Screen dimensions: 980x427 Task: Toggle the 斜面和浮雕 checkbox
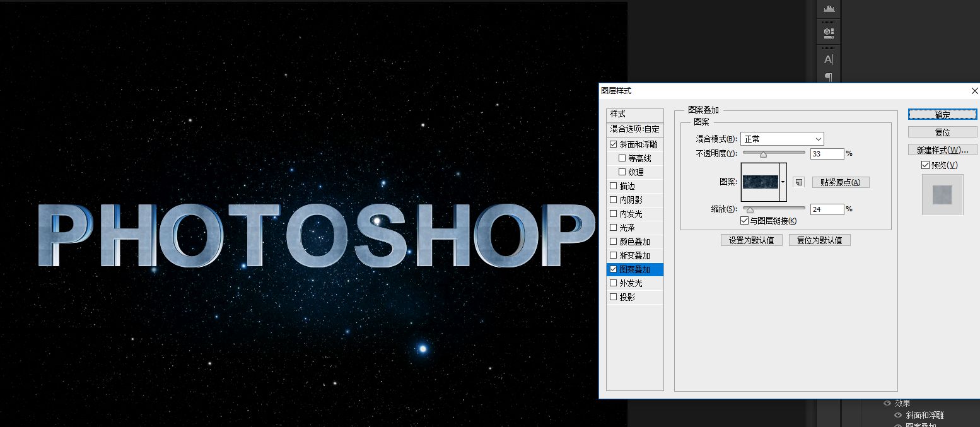click(x=613, y=144)
